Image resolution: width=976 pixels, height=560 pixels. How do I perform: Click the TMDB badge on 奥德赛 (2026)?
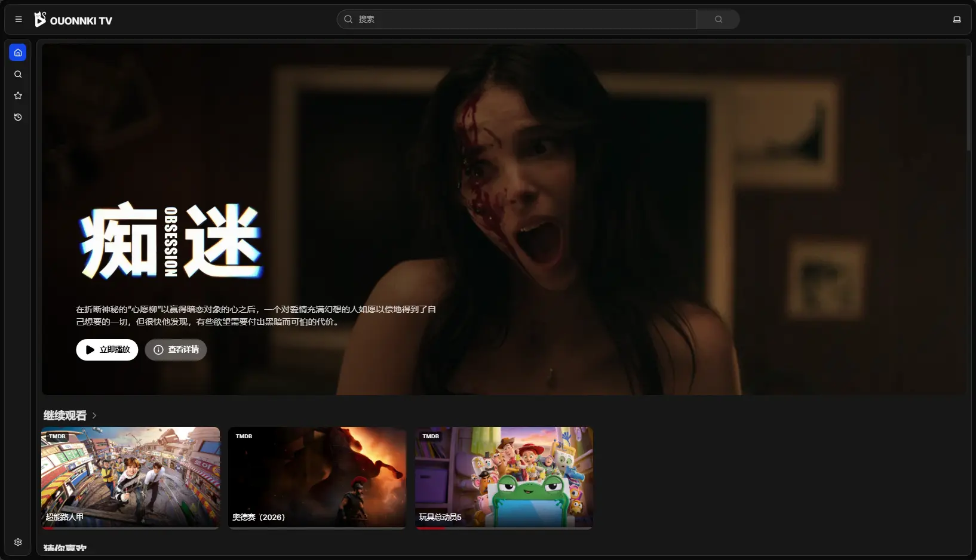coord(244,436)
